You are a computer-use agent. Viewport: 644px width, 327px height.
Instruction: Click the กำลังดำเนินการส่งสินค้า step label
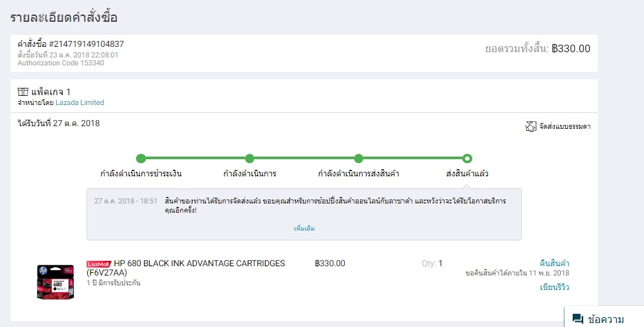click(359, 174)
